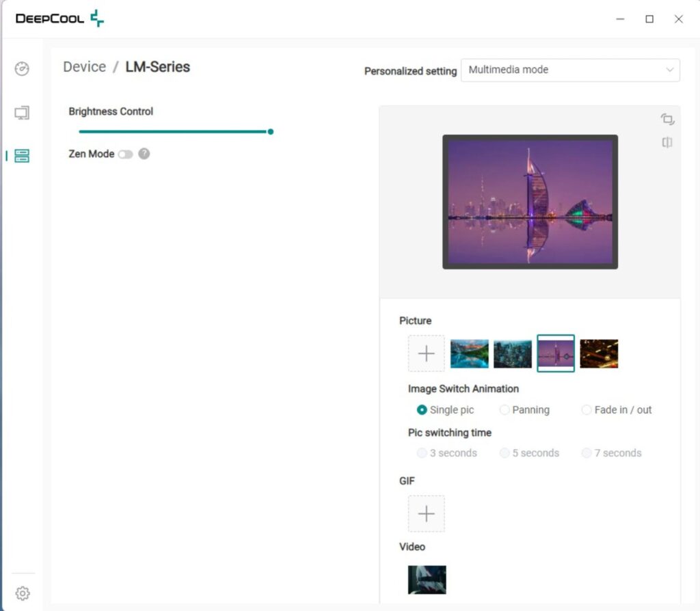
Task: Open settings gear at sidebar bottom
Action: pos(23,593)
